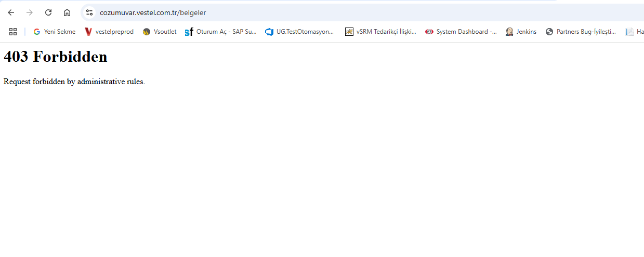Open the vSRM Tedarikçi İlişki bookmark
The image size is (644, 257).
pos(380,32)
